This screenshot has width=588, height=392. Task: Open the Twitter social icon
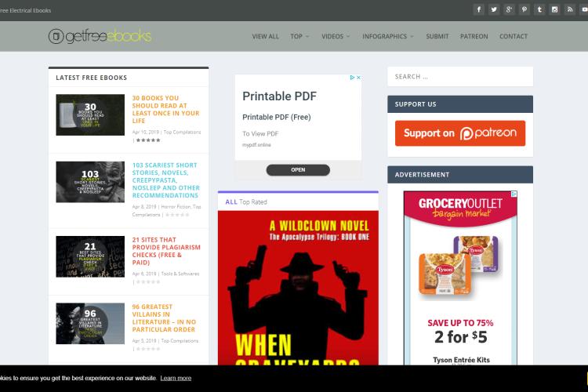pyautogui.click(x=494, y=9)
